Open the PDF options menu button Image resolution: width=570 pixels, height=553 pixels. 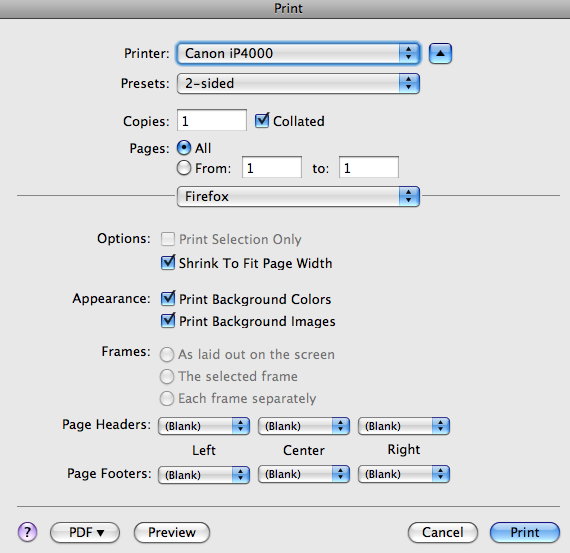click(x=85, y=533)
